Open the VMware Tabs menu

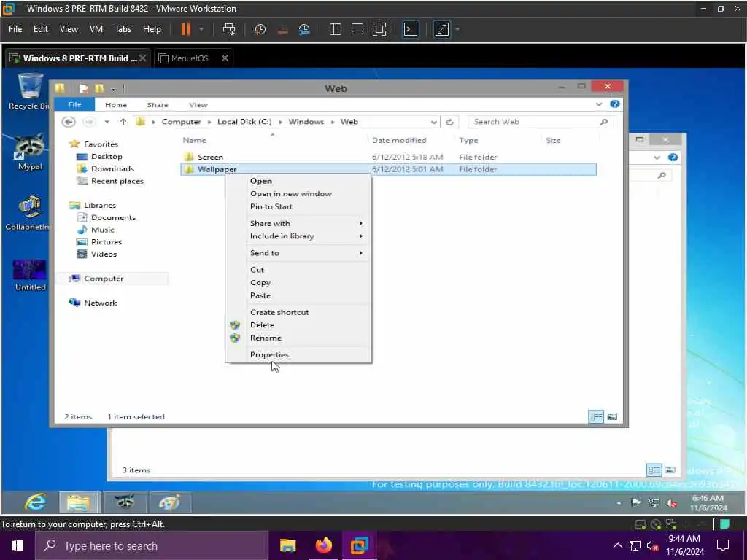[123, 29]
